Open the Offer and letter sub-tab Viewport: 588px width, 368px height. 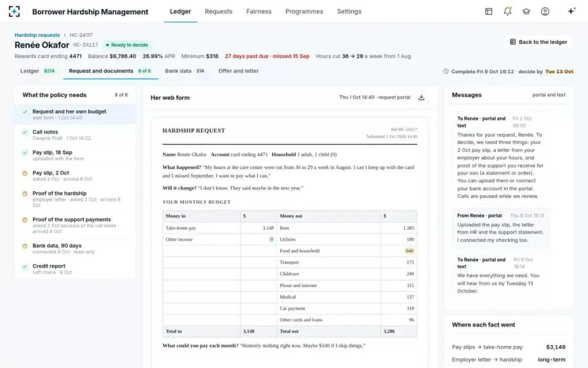click(239, 71)
